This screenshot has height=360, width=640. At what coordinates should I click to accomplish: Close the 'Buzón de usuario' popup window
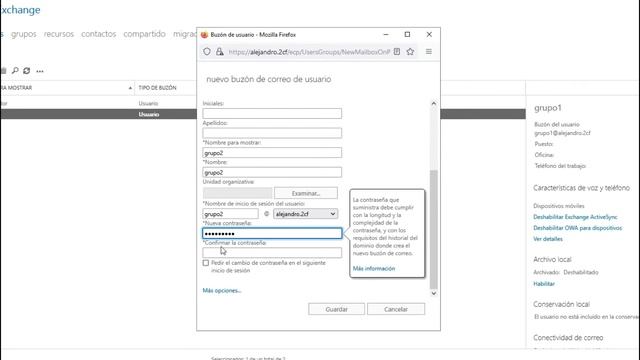[429, 35]
